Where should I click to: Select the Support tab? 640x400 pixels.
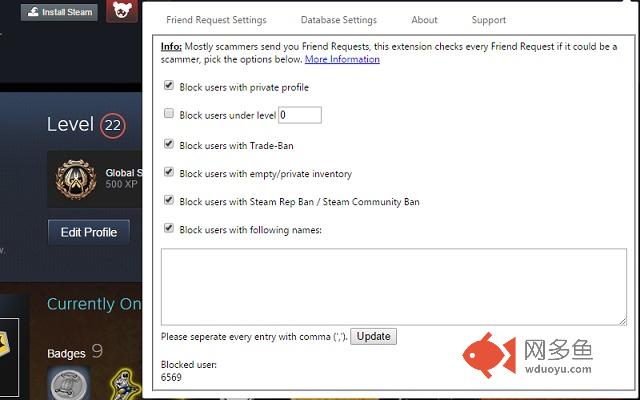coord(489,20)
